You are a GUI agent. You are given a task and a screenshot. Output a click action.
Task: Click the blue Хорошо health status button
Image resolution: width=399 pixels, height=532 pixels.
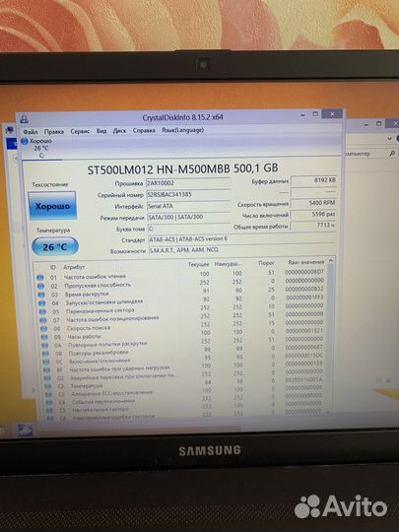52,206
